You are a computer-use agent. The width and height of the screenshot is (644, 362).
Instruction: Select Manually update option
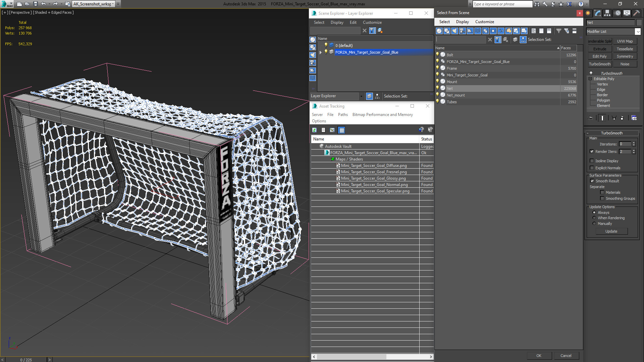point(594,224)
